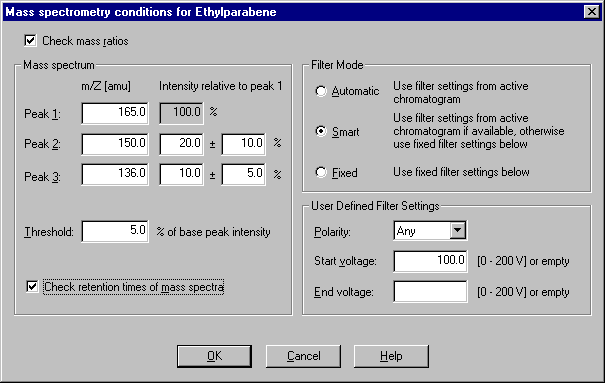Open the Polarity dropdown arrow
The height and width of the screenshot is (383, 606).
pyautogui.click(x=458, y=230)
